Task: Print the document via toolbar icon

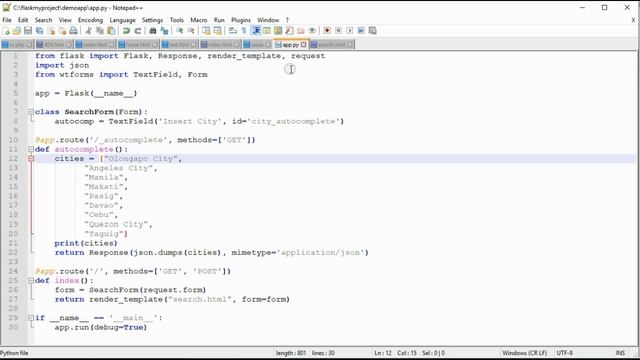Action: click(x=73, y=31)
